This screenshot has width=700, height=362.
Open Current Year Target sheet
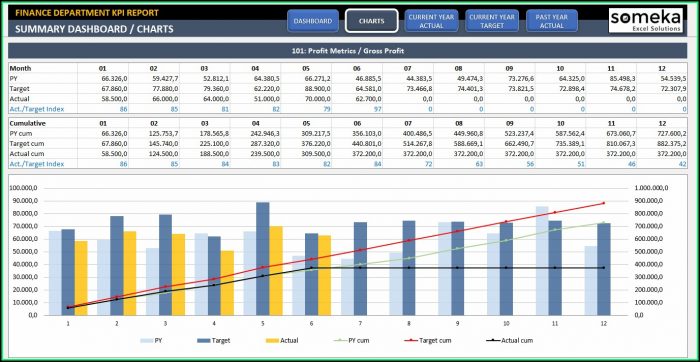pyautogui.click(x=492, y=21)
